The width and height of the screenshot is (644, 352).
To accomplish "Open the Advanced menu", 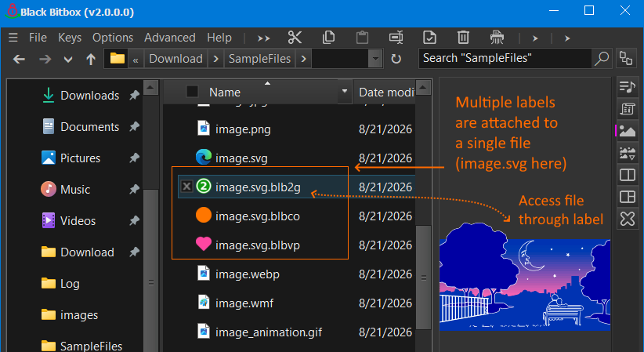I will (x=170, y=38).
